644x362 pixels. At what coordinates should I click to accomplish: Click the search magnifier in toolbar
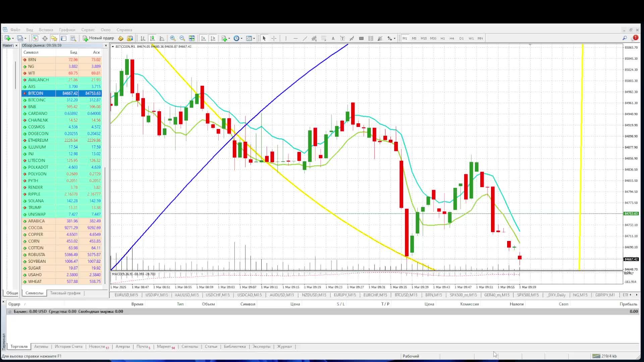click(x=625, y=38)
